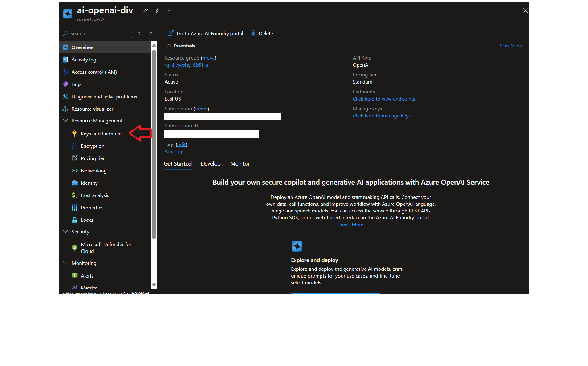Click the Locks padlock icon

pos(74,220)
